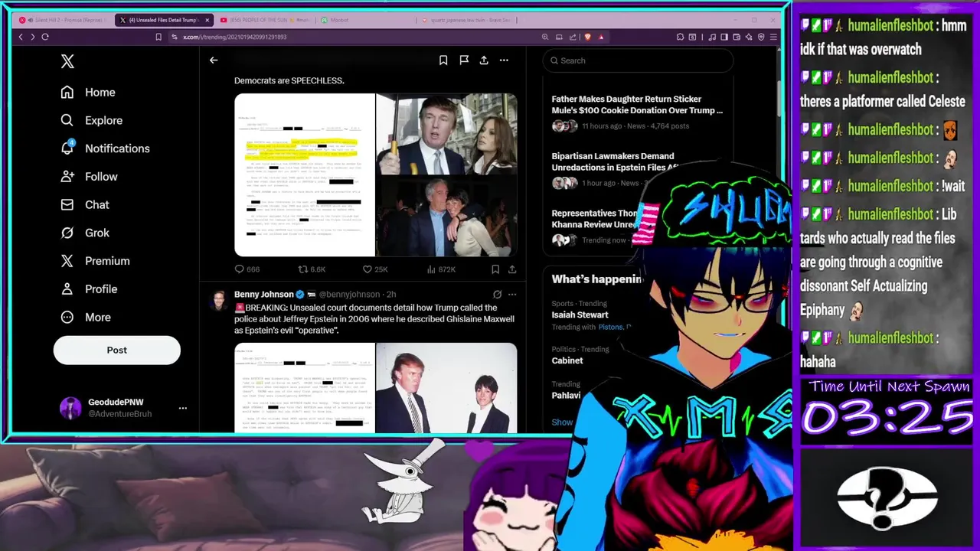Click the zoom magnifier icon in address bar
Viewport: 980px width, 551px height.
(545, 37)
